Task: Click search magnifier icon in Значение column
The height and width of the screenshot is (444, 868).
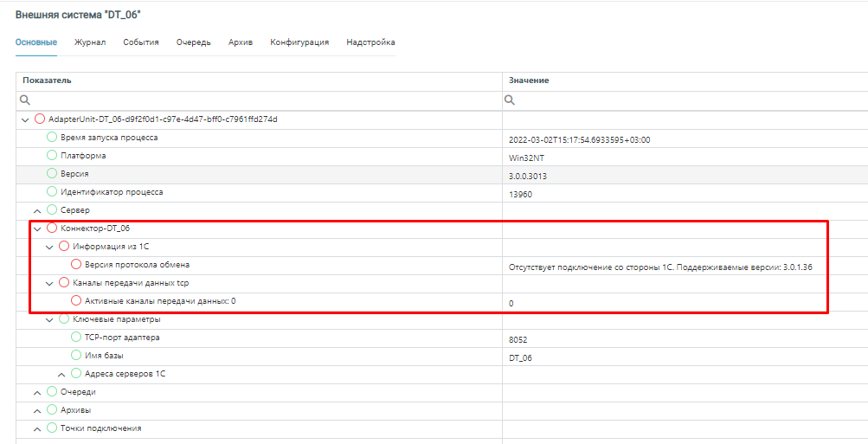Action: pos(511,100)
